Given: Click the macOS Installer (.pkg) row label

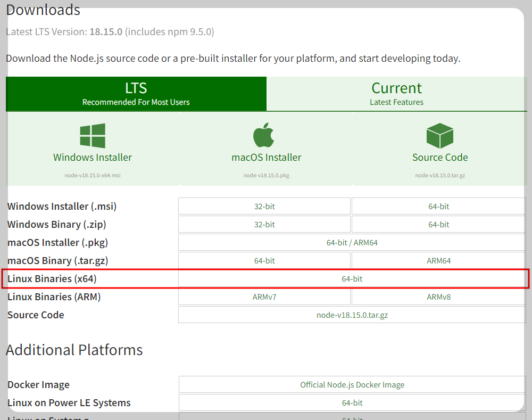Looking at the screenshot, I should [57, 242].
